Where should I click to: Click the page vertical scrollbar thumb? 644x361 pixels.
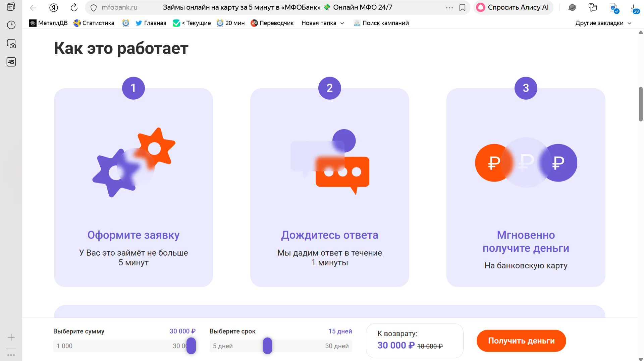point(641,104)
